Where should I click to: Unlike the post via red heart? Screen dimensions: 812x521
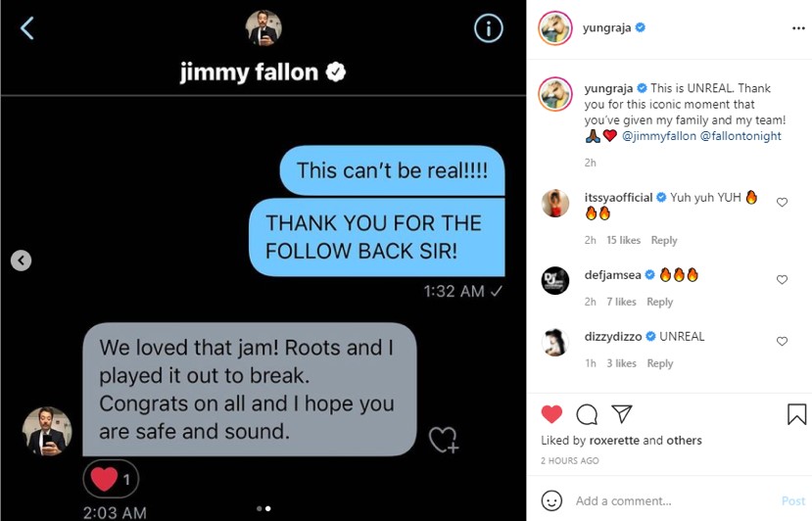[x=551, y=414]
